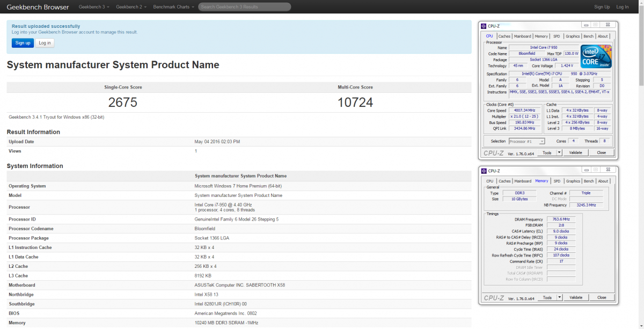Click the single-core score 2675
This screenshot has width=644, height=329.
123,102
